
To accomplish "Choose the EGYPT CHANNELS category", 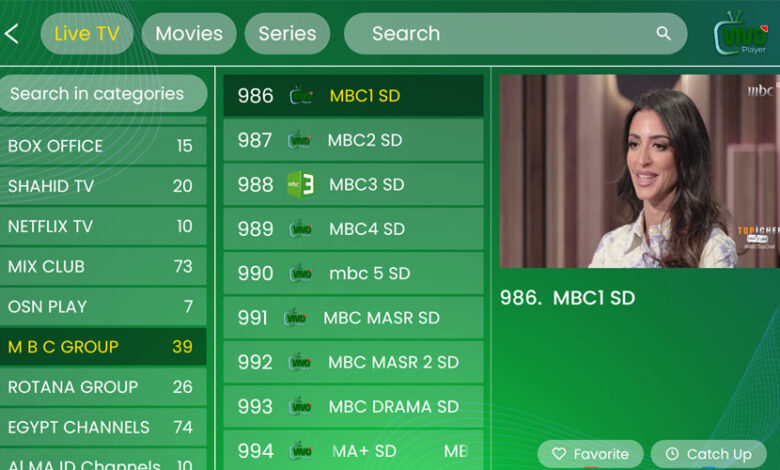I will tap(102, 427).
